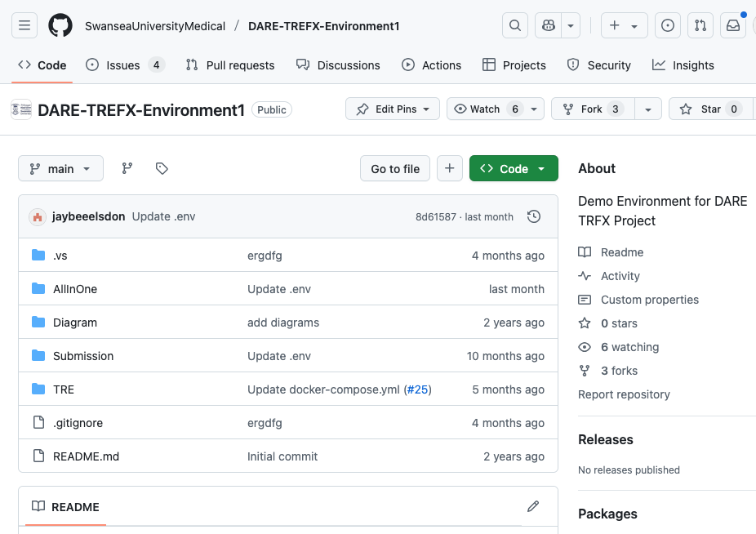Open Packages heading link
Viewport: 756px width, 534px height.
607,514
